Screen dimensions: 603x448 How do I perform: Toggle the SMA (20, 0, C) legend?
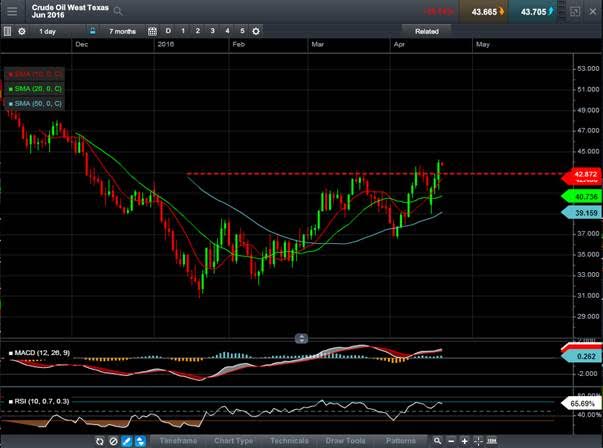click(35, 89)
